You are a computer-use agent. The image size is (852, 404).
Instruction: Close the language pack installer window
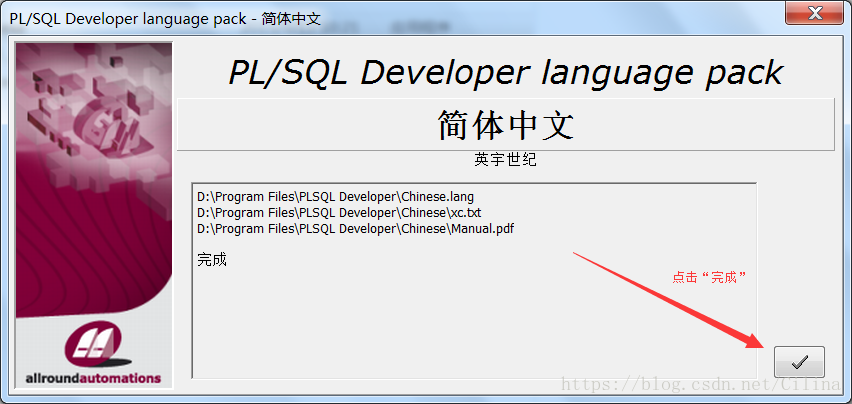click(x=815, y=14)
